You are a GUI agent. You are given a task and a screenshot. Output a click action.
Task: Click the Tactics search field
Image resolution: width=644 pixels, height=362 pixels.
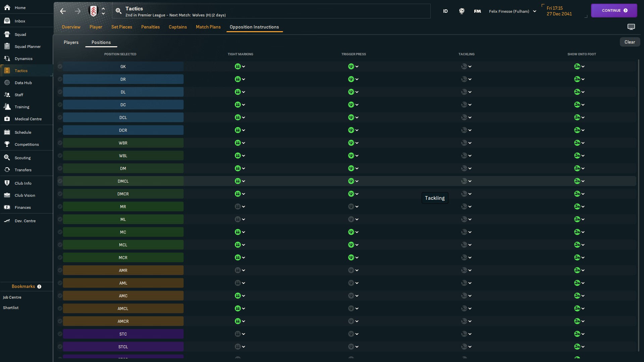[271, 11]
